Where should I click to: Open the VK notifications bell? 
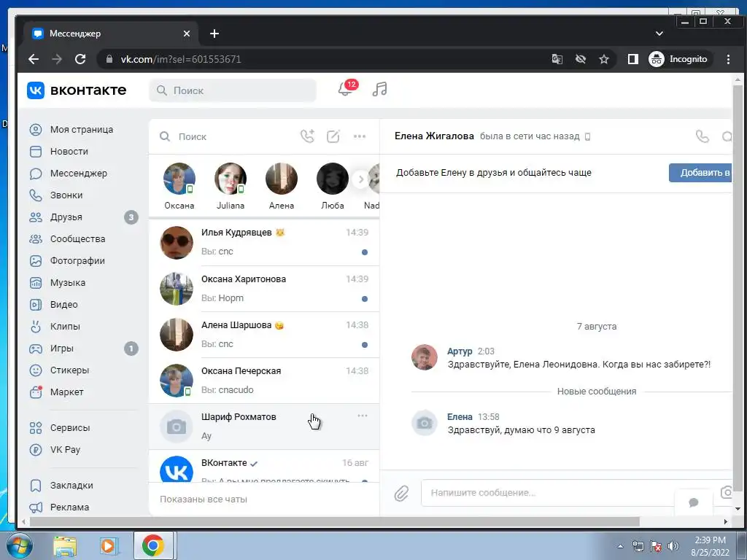pyautogui.click(x=345, y=89)
